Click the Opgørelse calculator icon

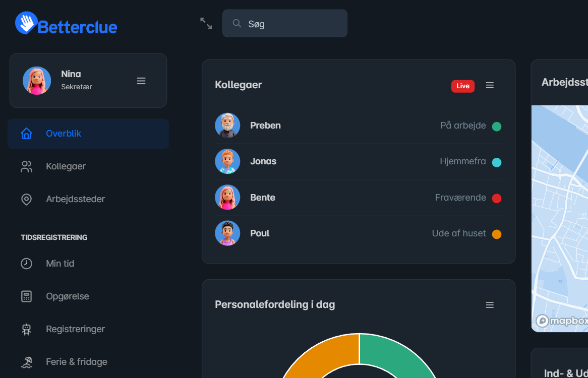[x=26, y=296]
